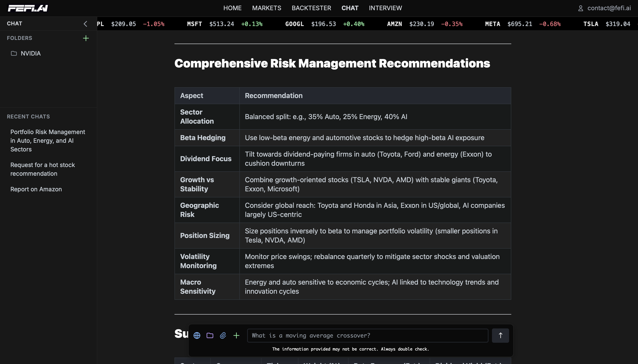Send the message with the arrow icon

[500, 335]
